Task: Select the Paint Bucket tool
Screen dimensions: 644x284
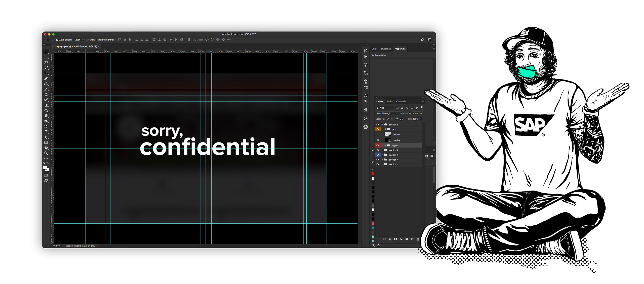Action: [46, 110]
